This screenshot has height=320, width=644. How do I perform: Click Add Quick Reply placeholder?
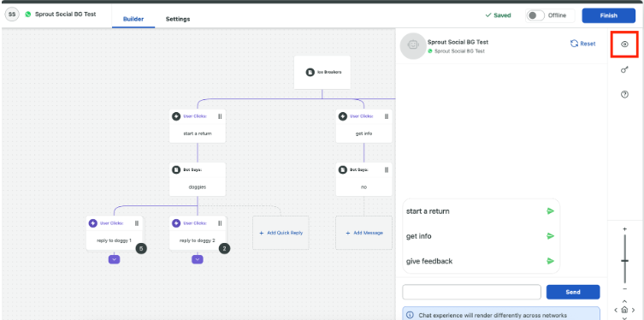(x=281, y=233)
